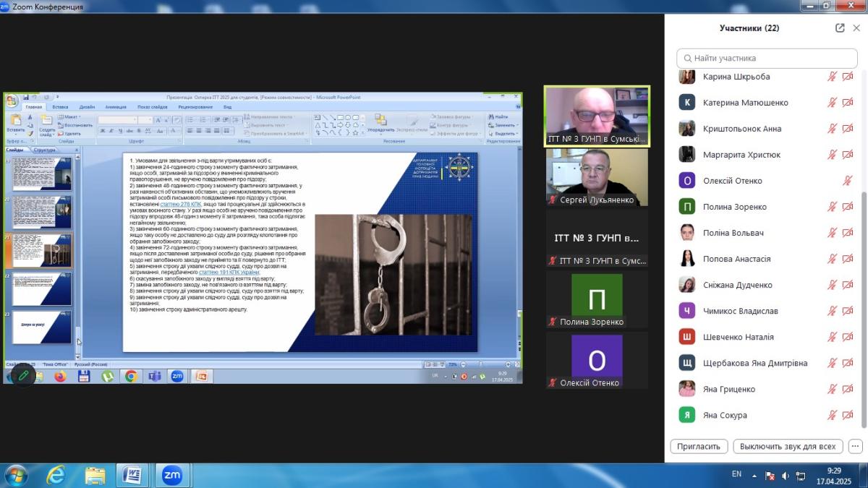Click the green annotation pencil icon
This screenshot has width=868, height=488.
23,375
